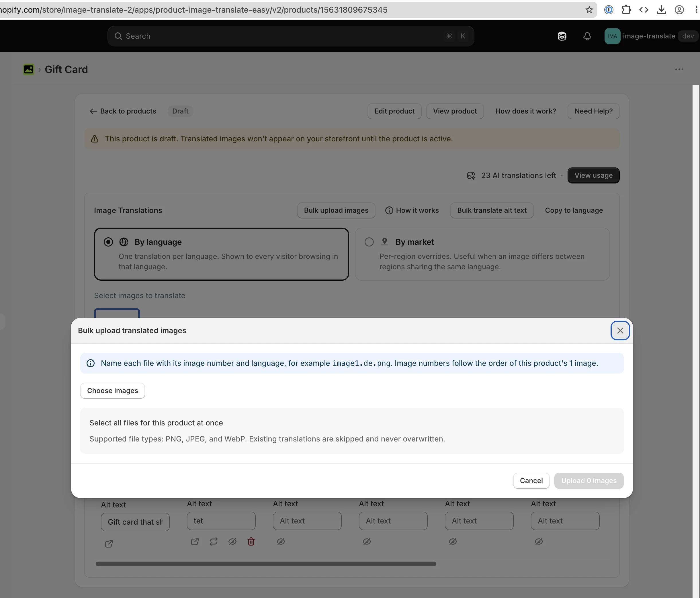The width and height of the screenshot is (700, 598).
Task: Click the Select images to translate label
Action: (x=140, y=295)
